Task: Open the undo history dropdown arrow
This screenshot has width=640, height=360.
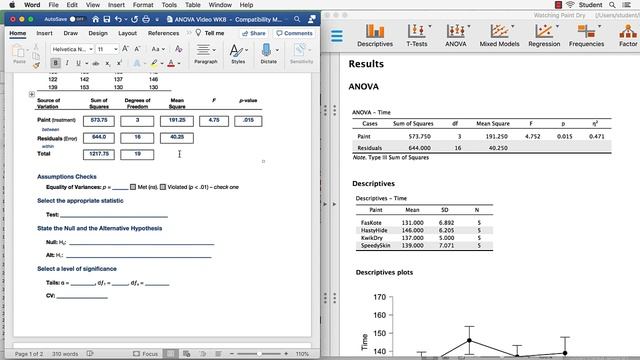Action: (125, 20)
